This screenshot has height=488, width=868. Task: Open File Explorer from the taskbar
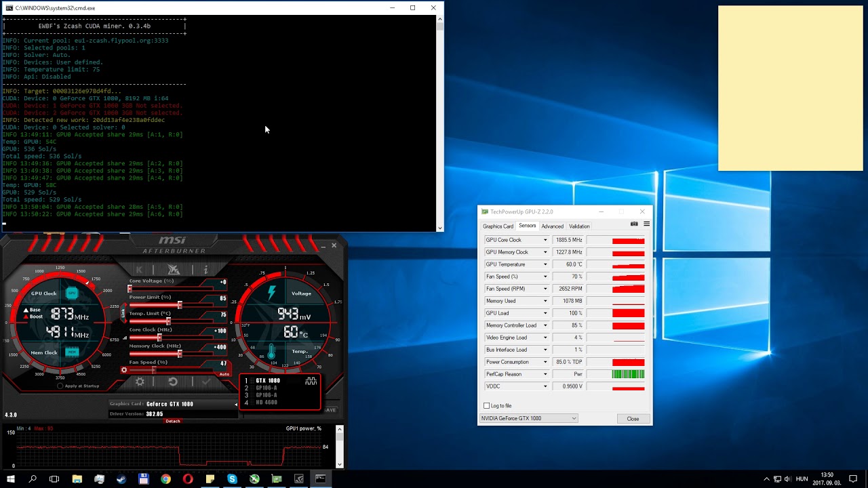77,479
